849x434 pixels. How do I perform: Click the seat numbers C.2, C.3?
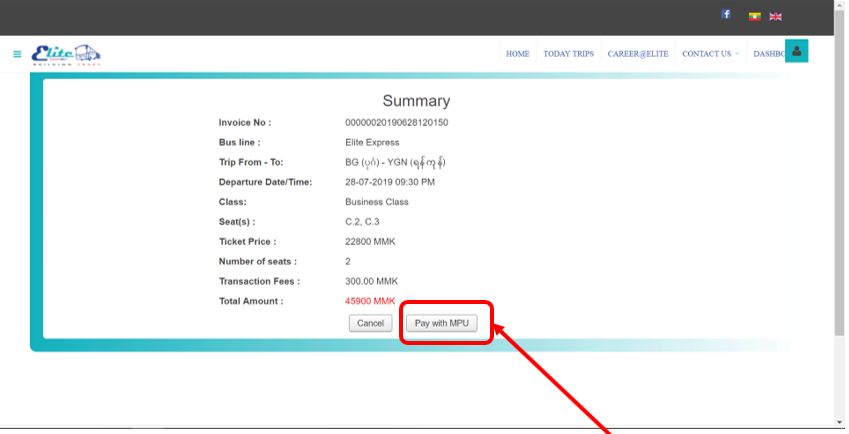pyautogui.click(x=364, y=222)
